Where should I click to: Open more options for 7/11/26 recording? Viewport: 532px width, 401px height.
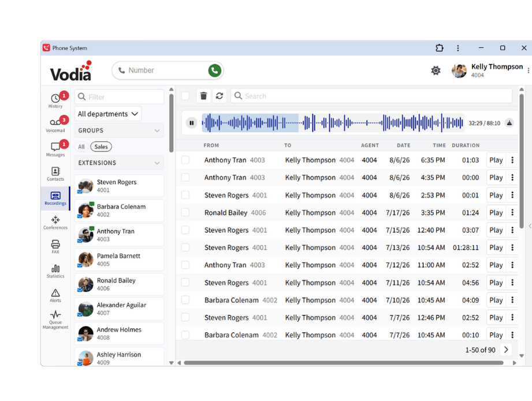(x=512, y=283)
